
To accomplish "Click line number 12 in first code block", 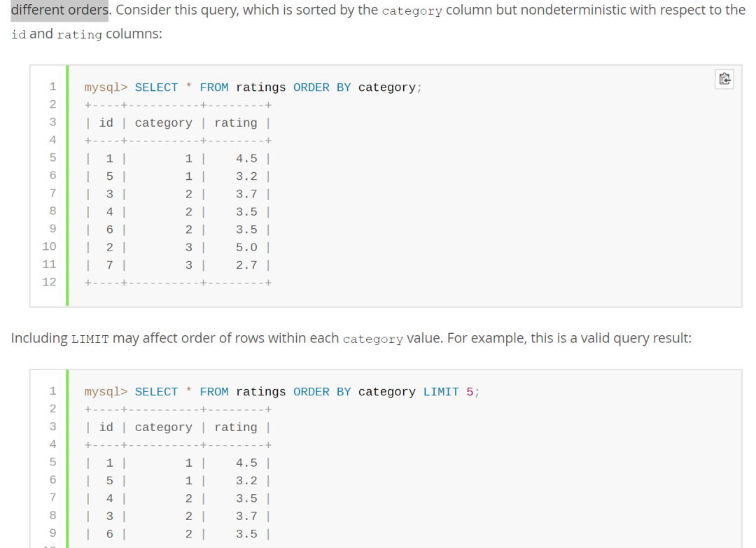I will pyautogui.click(x=49, y=282).
